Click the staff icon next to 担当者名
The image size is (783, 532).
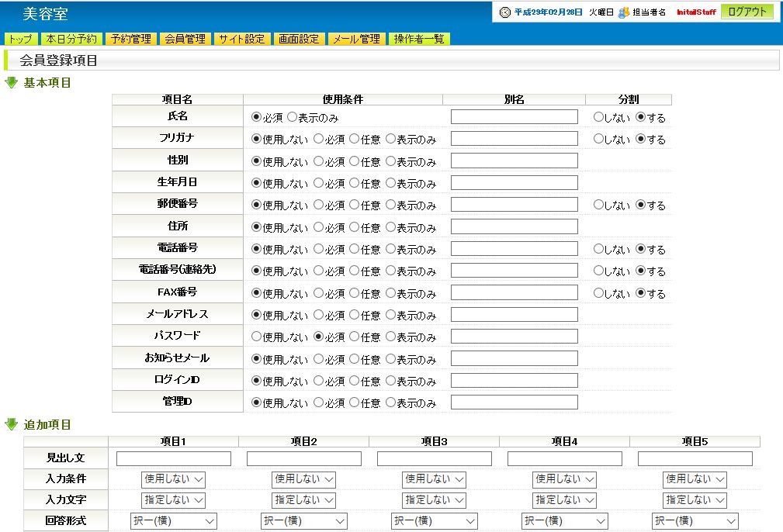624,12
